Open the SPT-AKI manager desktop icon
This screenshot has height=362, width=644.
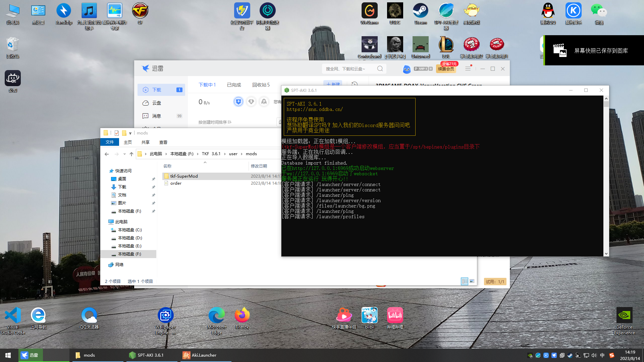click(x=446, y=16)
